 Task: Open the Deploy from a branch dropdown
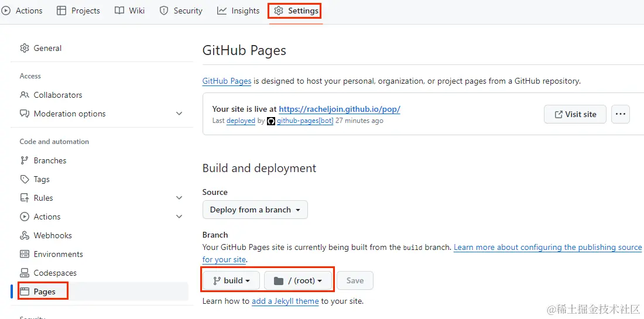click(255, 210)
